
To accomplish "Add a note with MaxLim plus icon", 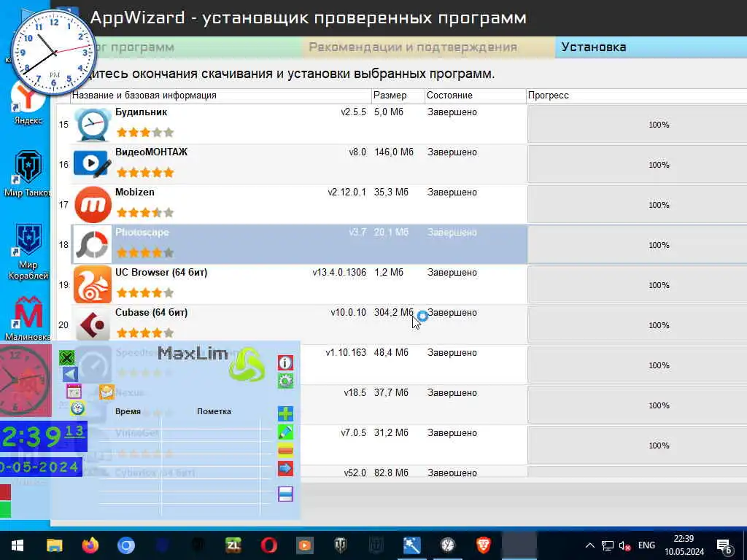I will pyautogui.click(x=285, y=413).
